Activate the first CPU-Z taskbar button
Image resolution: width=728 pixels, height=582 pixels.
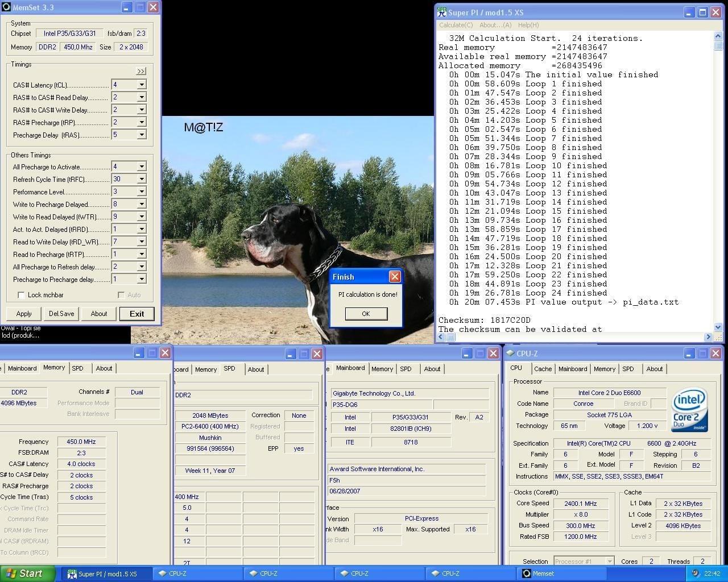[197, 573]
